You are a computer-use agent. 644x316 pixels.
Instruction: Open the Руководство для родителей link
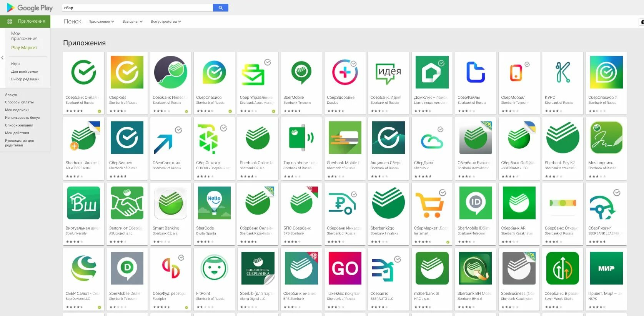[x=19, y=143]
